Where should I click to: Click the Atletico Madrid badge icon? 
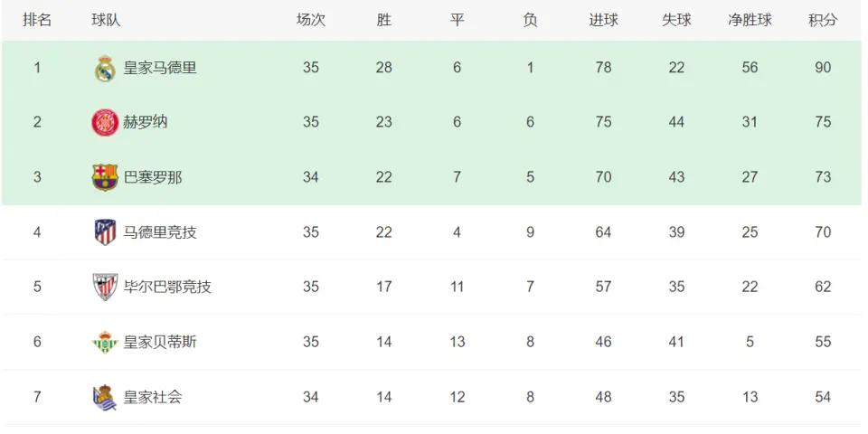(x=105, y=232)
